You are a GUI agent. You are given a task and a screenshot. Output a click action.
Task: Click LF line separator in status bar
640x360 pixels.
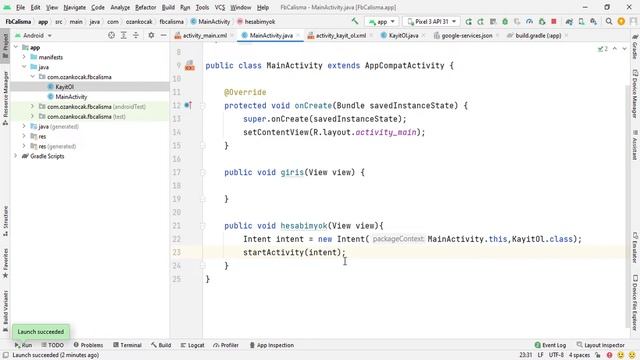(540, 355)
